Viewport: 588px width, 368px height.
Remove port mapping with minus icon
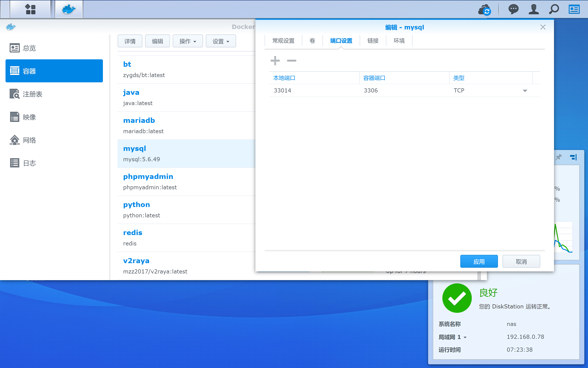tap(291, 60)
